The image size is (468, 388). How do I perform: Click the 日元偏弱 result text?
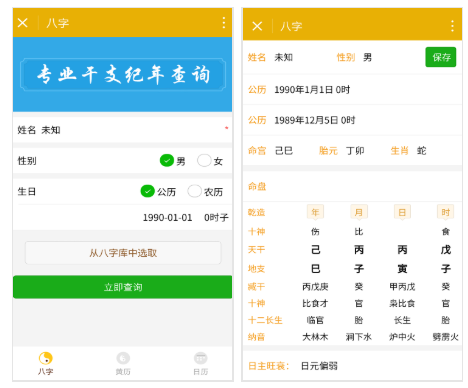(x=319, y=366)
